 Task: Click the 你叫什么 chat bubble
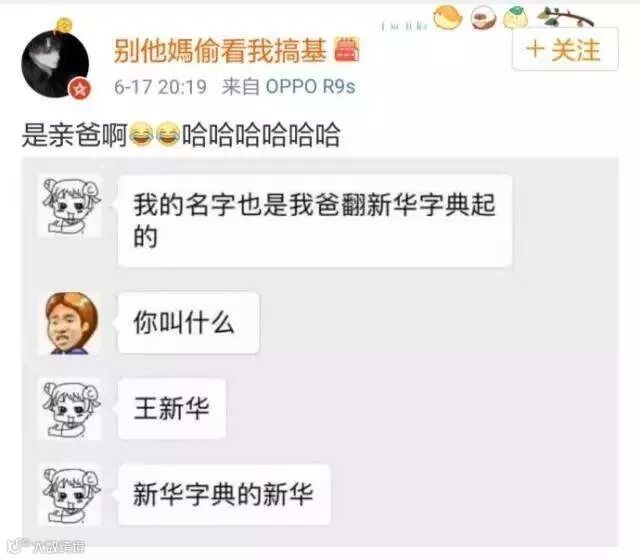pos(188,323)
